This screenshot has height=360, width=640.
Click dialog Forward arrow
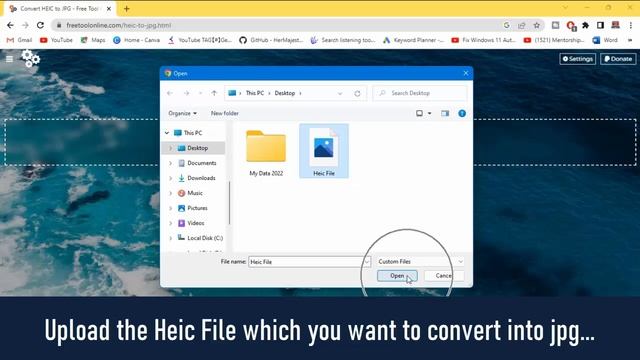pos(186,93)
